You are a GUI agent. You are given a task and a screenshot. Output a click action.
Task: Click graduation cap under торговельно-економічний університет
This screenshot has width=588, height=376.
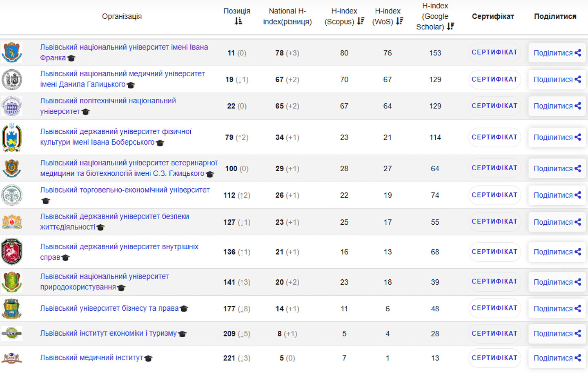tap(46, 201)
